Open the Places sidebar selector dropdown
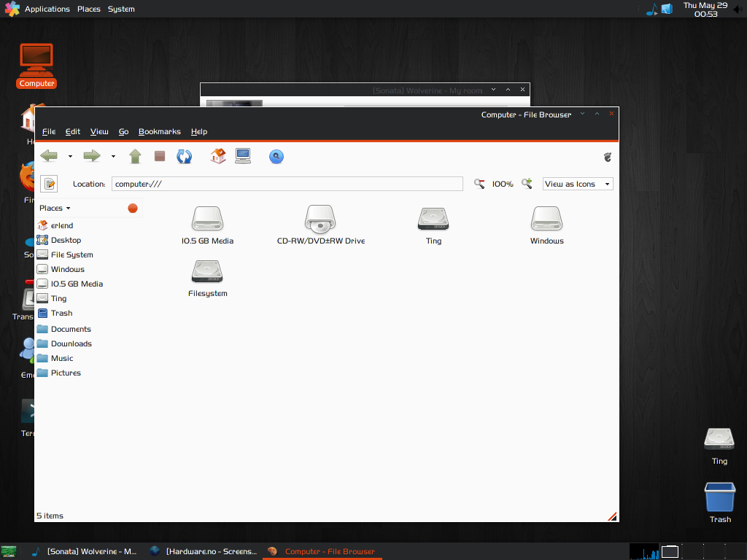This screenshot has width=747, height=560. 55,208
